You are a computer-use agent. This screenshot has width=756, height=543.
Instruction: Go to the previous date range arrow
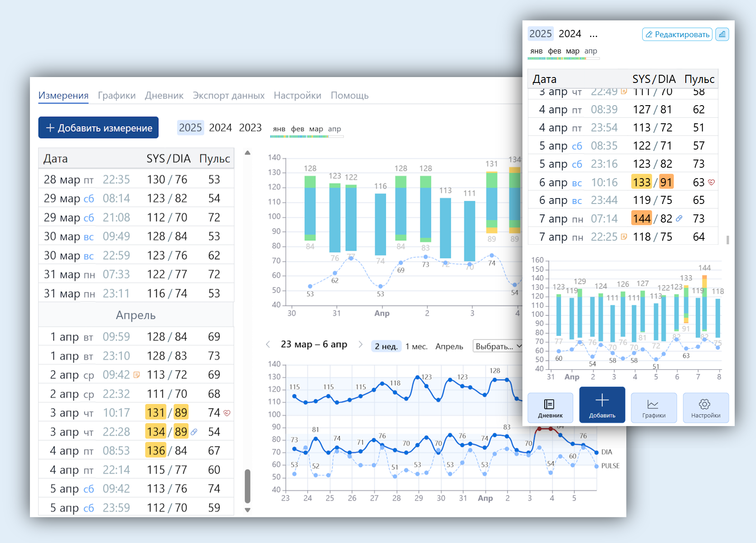pyautogui.click(x=268, y=344)
